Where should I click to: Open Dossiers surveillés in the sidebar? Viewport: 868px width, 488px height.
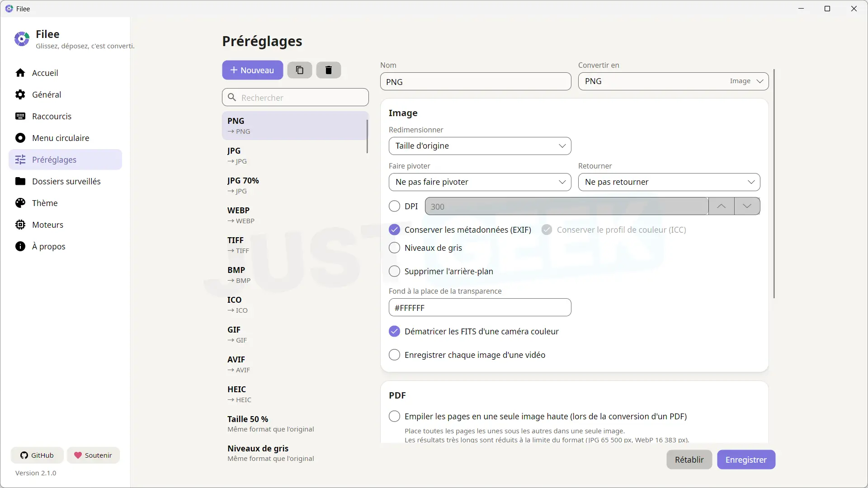(66, 181)
